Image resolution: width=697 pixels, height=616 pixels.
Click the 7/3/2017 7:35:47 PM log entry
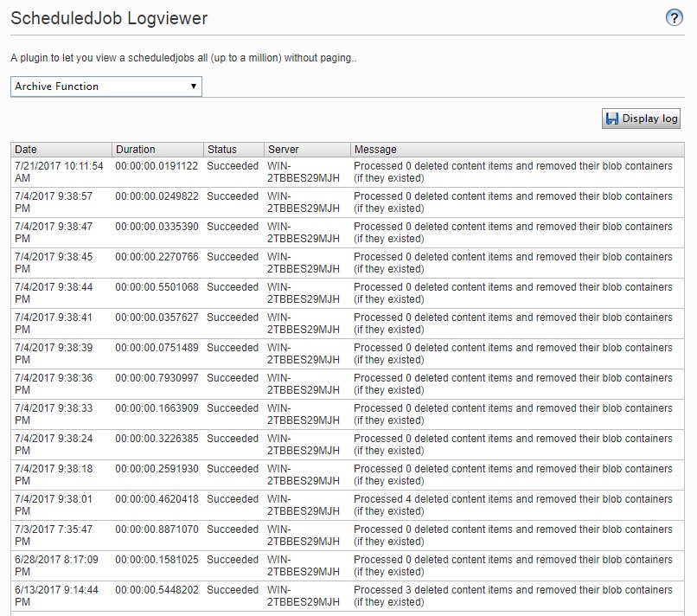coord(346,535)
